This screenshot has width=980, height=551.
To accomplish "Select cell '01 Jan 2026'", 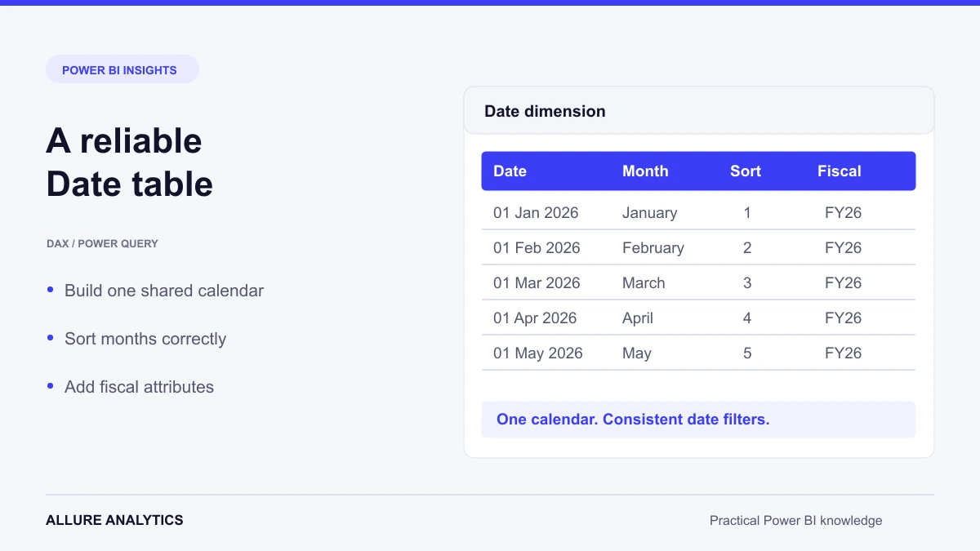I will (536, 212).
